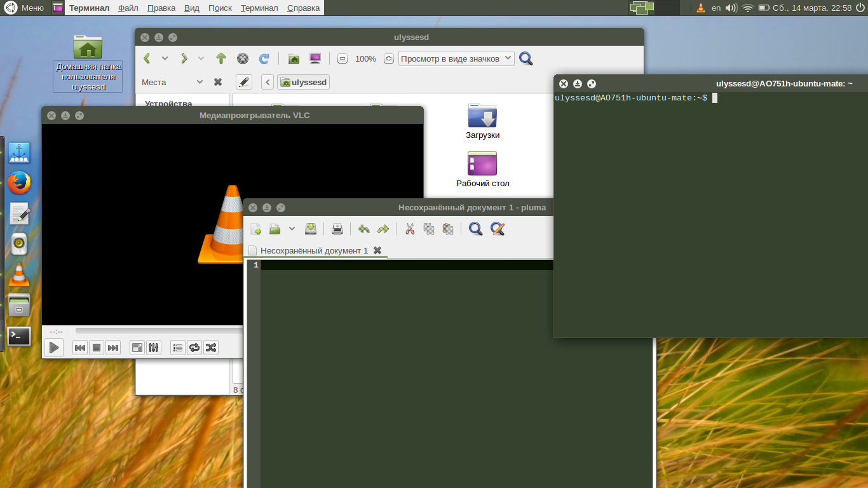Close the Несохранённый документ 1 tab

377,250
